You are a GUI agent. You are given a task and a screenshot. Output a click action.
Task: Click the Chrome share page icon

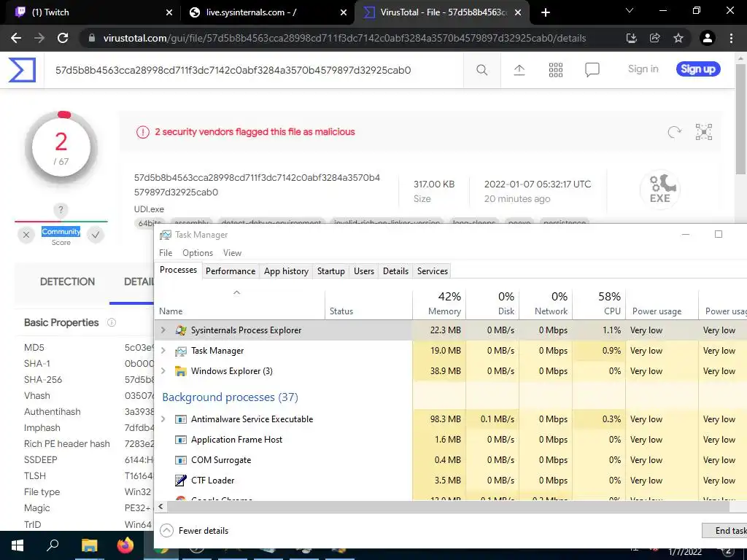(x=655, y=38)
